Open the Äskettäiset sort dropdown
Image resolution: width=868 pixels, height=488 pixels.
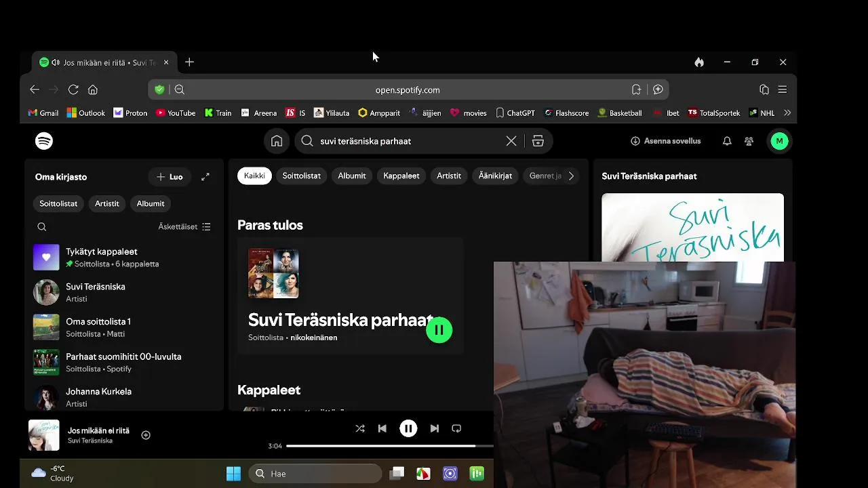point(184,227)
